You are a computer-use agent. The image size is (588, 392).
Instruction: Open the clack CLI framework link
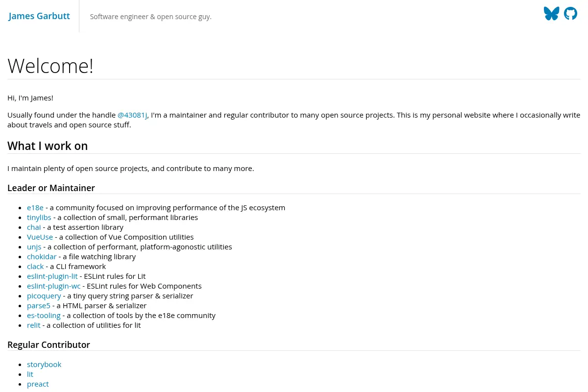point(35,267)
